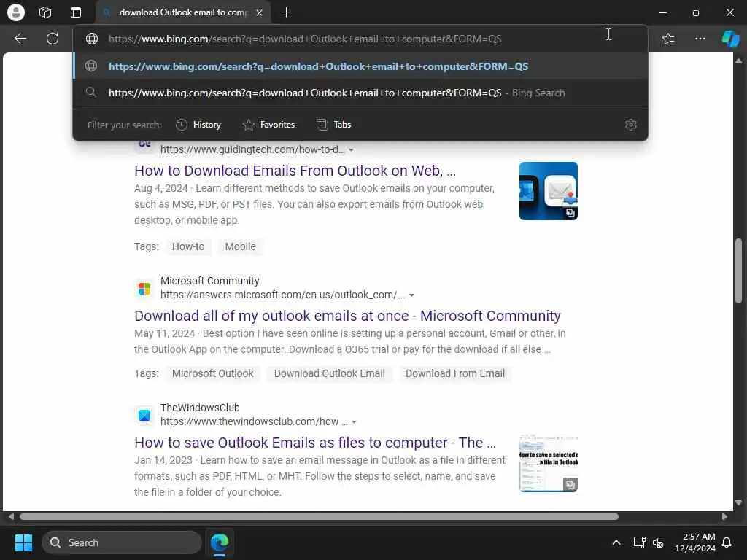Open the TheWindowsClub result thumbnail
This screenshot has width=747, height=560.
(x=549, y=463)
